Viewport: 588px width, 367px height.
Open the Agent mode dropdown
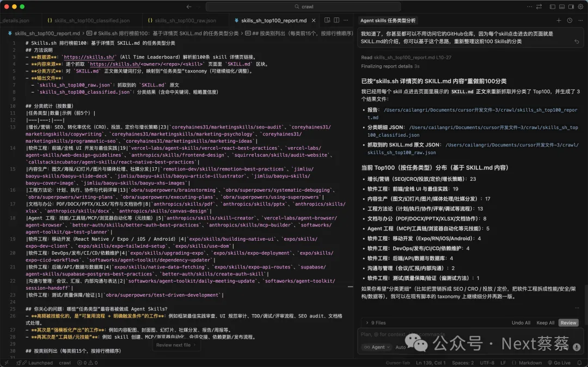pyautogui.click(x=376, y=347)
